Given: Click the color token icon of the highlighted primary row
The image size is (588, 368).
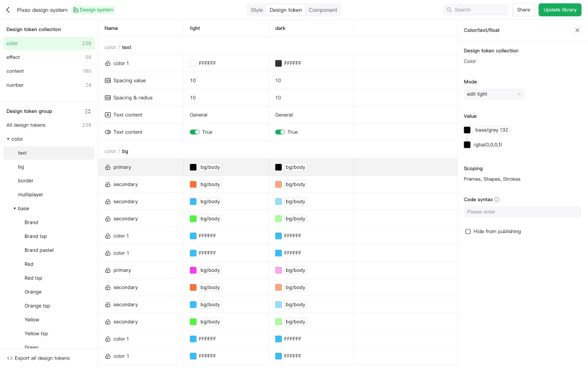Looking at the screenshot, I should point(108,167).
